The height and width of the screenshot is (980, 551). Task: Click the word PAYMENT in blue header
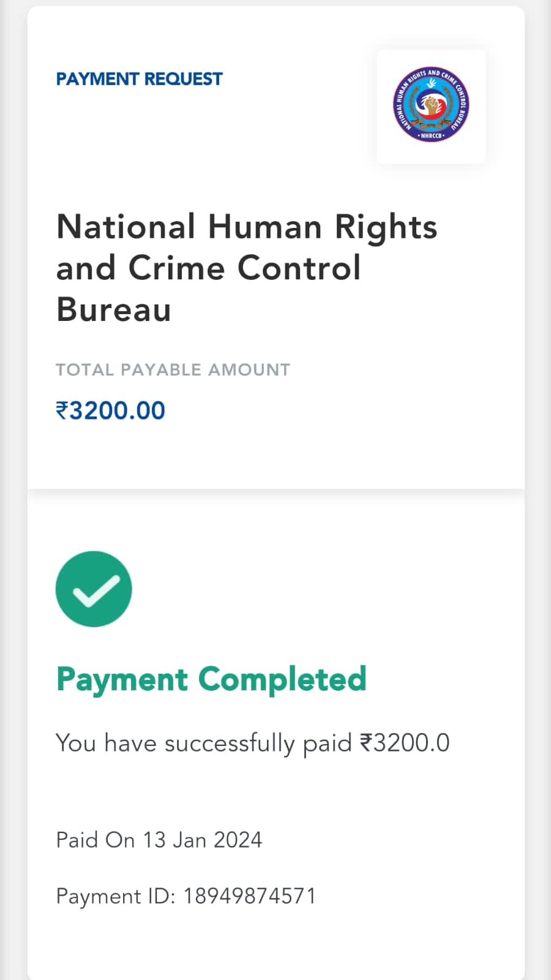point(97,79)
